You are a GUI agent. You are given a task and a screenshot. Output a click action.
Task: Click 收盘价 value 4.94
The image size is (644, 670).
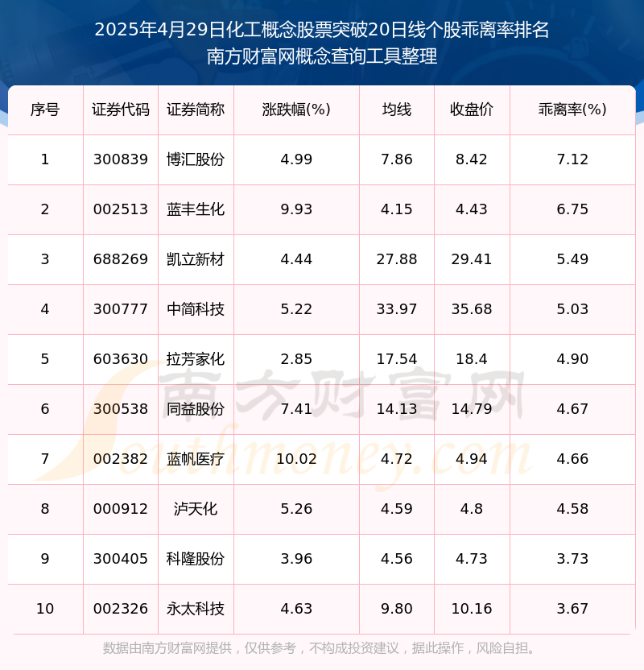pyautogui.click(x=472, y=459)
